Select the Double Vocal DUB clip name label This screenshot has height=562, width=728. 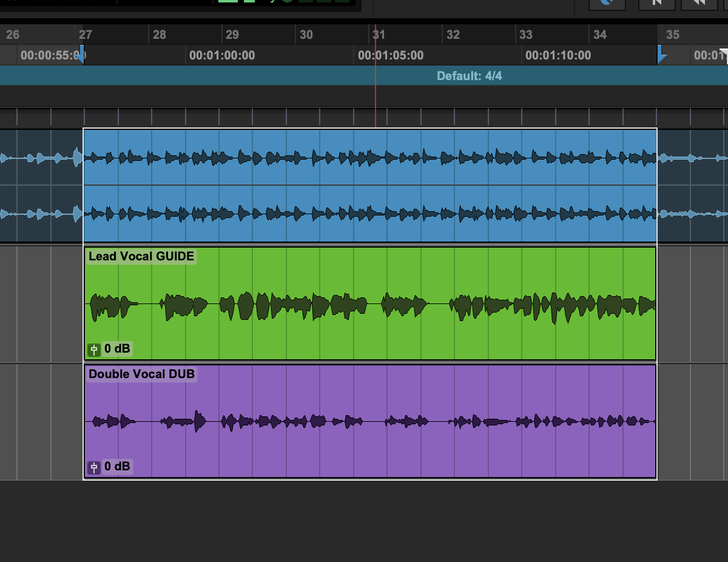[x=141, y=374]
